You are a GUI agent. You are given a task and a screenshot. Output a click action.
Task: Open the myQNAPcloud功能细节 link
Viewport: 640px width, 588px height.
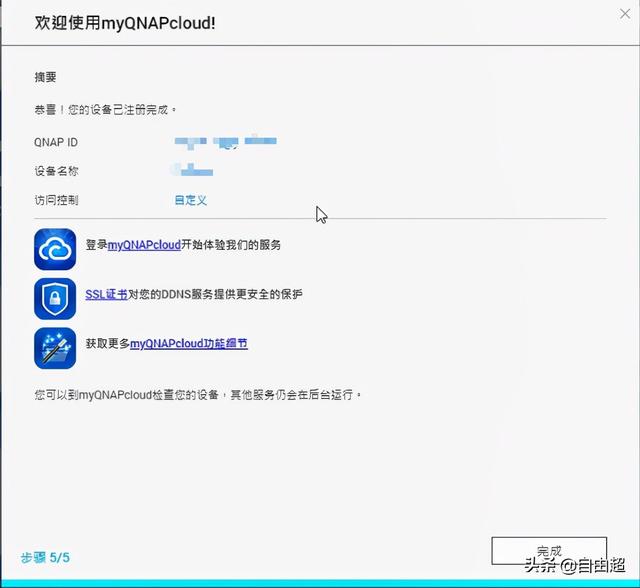(x=189, y=344)
